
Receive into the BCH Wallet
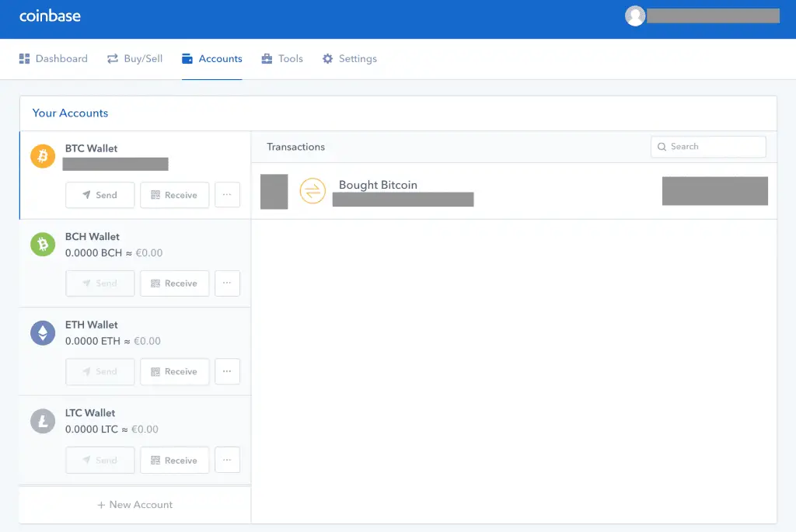(175, 283)
